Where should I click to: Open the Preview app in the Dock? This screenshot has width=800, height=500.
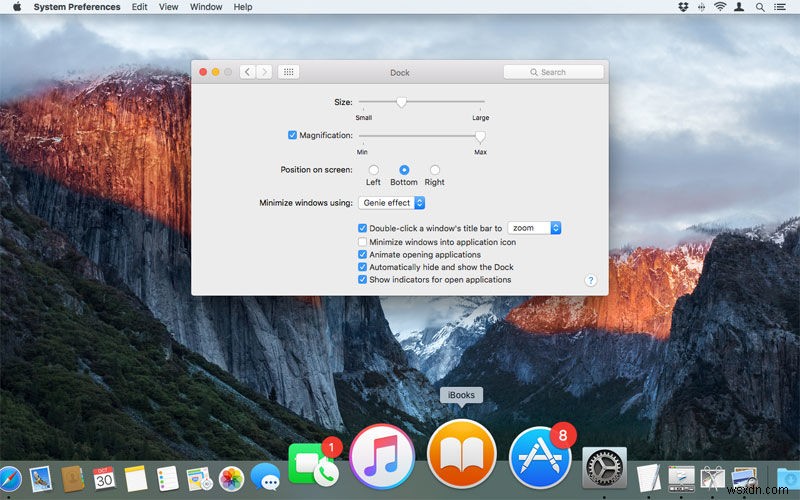coord(744,479)
